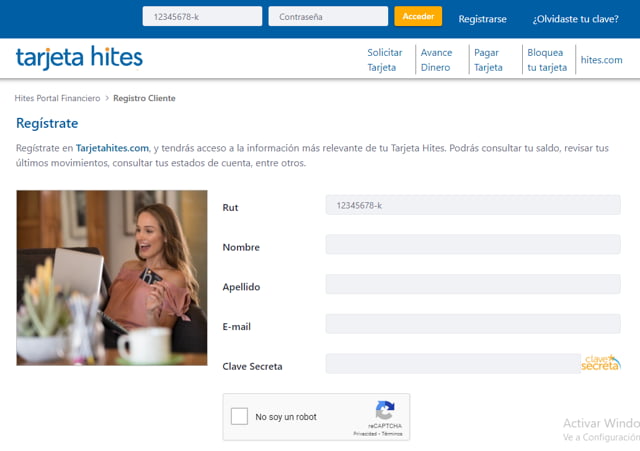Click the Regístrate heading
The height and width of the screenshot is (451, 640).
(47, 123)
